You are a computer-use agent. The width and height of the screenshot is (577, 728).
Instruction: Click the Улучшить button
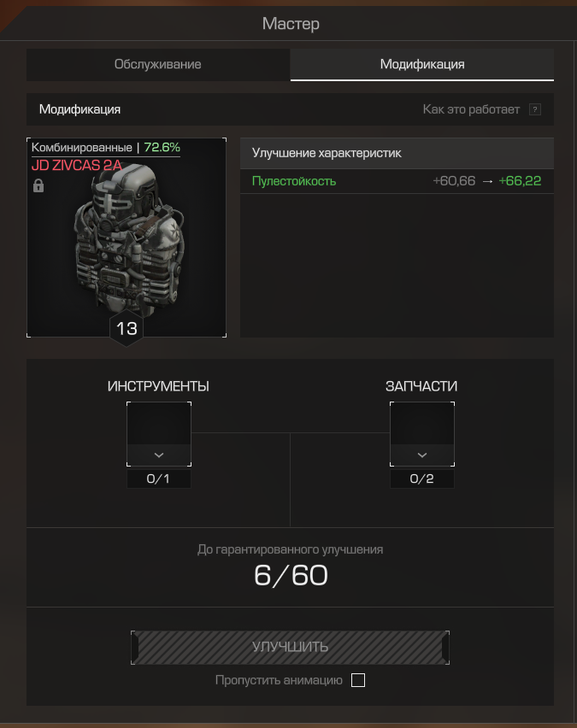tap(290, 647)
